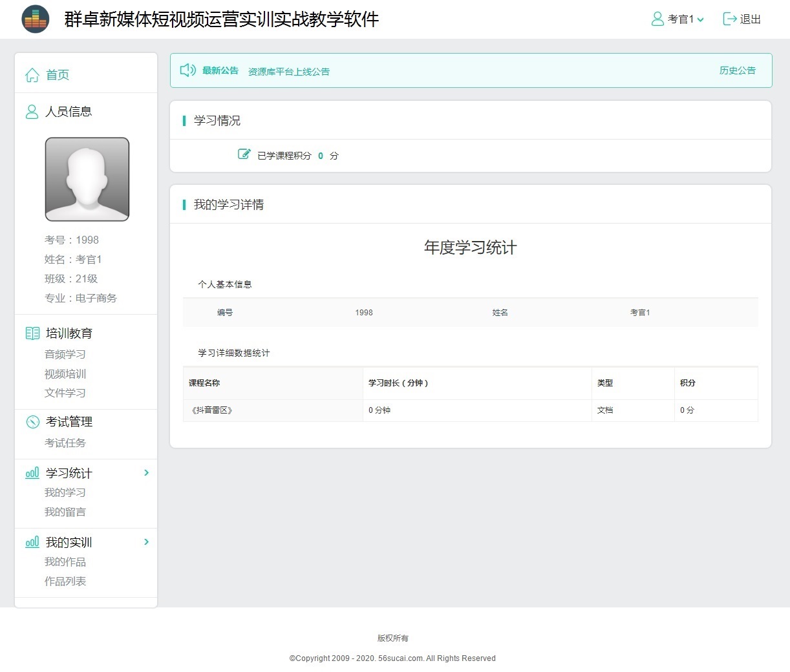The image size is (790, 672).
Task: Open 音频学习 menu item
Action: (x=65, y=354)
